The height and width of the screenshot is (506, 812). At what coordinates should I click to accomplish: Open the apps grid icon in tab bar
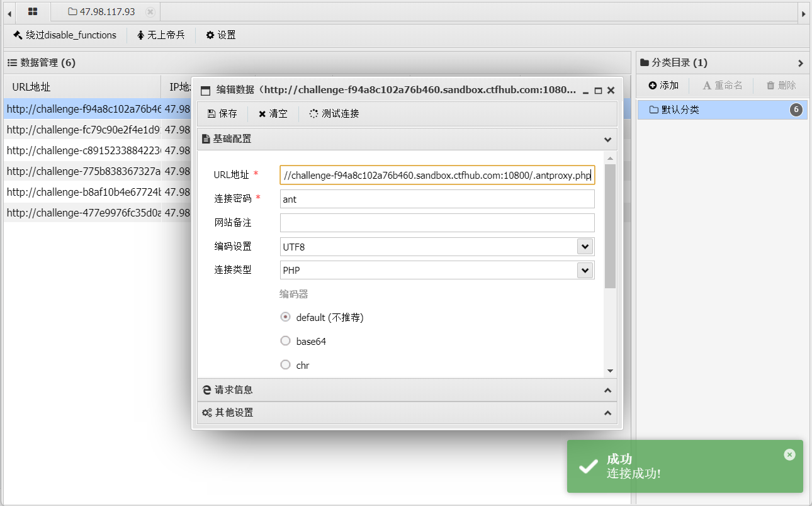pos(33,12)
